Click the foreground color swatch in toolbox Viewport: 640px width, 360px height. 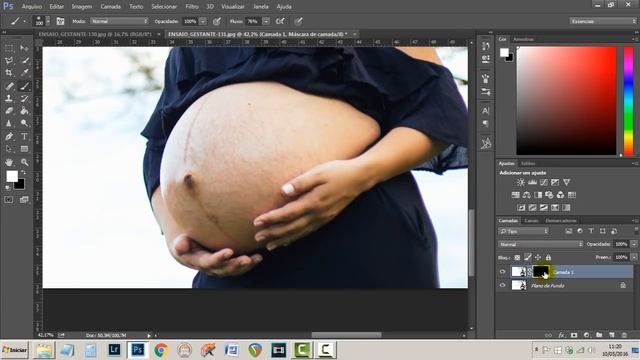[x=12, y=176]
